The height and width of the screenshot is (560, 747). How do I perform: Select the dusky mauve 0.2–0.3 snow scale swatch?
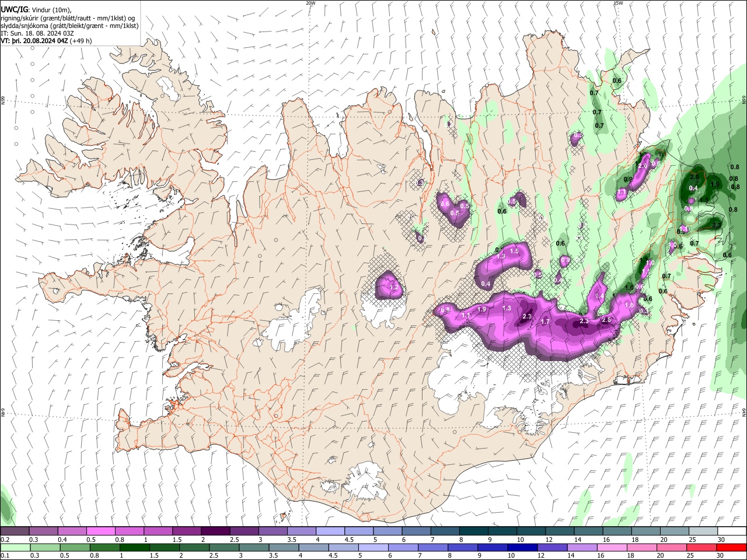click(x=15, y=531)
